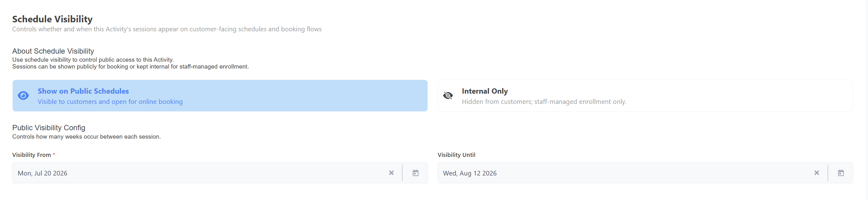Clear the Visibility From date
Screen dimensions: 868x200
[391, 173]
